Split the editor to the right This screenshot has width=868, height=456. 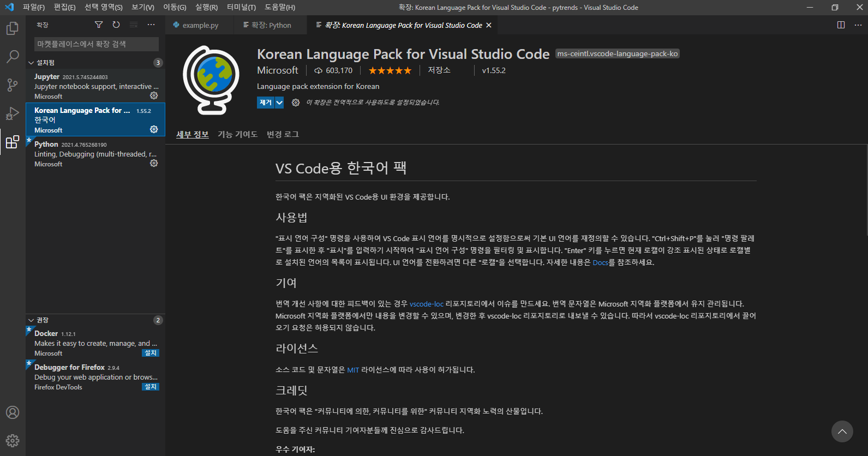(841, 25)
